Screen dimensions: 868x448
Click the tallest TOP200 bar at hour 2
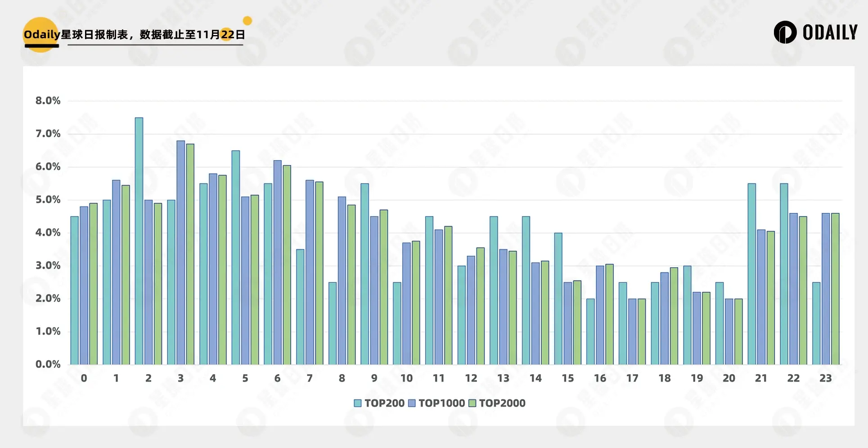[x=139, y=241]
